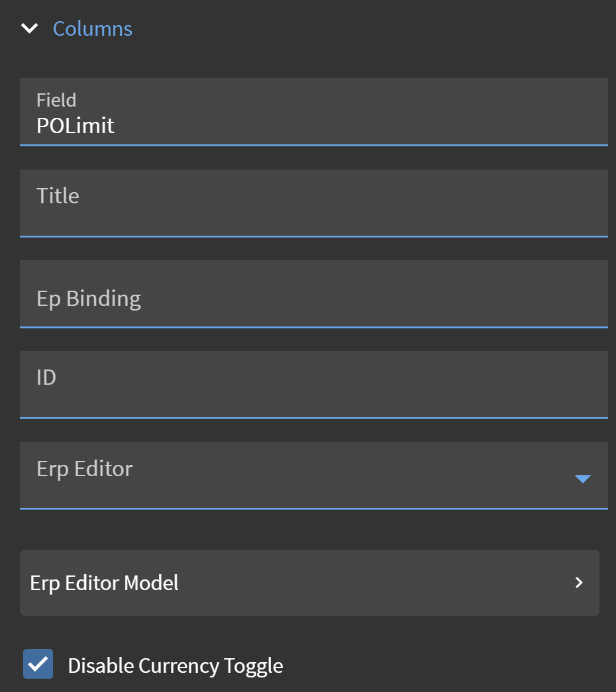Open the Erp Editor Model row

[x=309, y=583]
